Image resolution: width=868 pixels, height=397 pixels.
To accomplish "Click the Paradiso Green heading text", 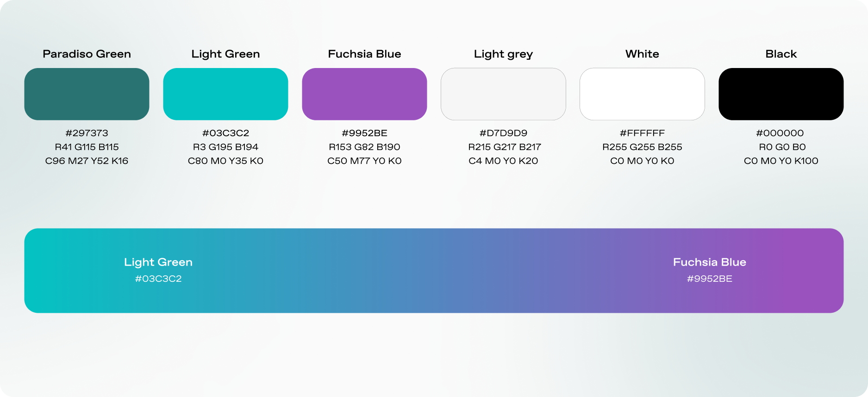I will [87, 54].
